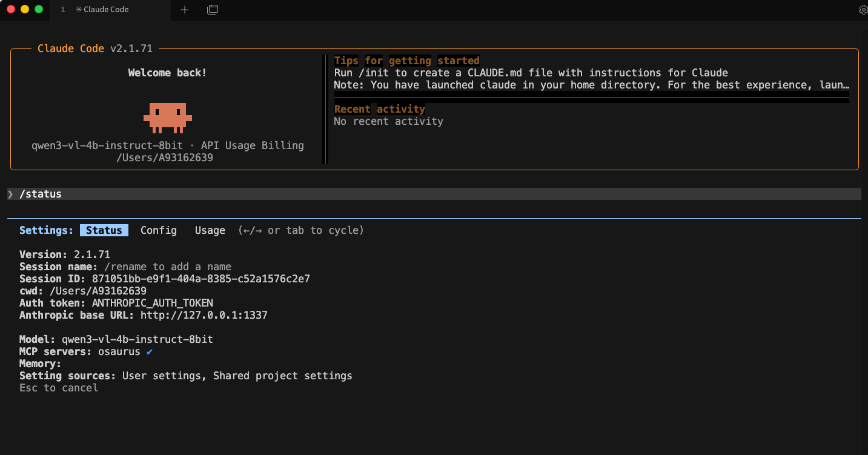The image size is (868, 455).
Task: Click the Claude Code robot mascot
Action: tap(167, 117)
